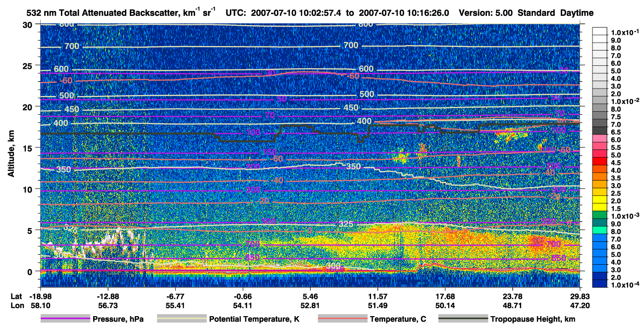
Task: Click the latitude value "-0.66"
Action: point(242,296)
